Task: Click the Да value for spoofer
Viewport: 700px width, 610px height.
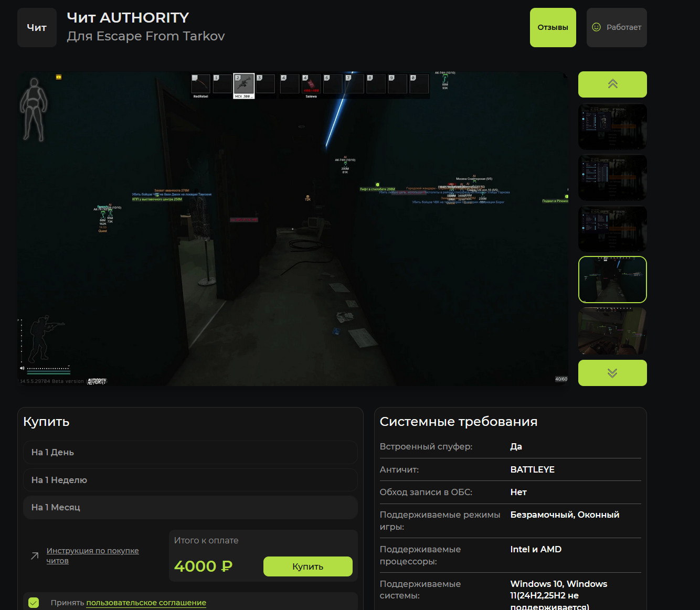Action: click(x=516, y=446)
